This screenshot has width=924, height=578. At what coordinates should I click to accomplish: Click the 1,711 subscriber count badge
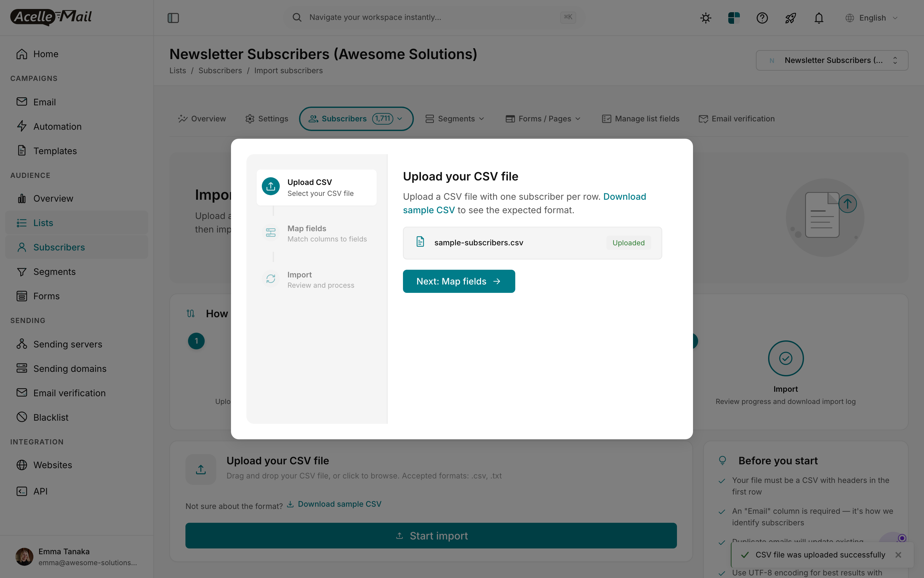[x=382, y=119]
